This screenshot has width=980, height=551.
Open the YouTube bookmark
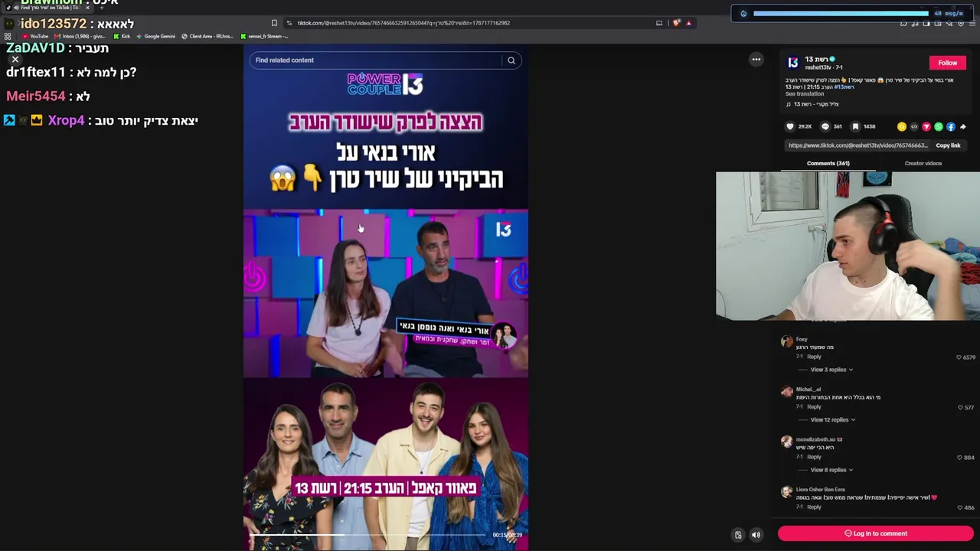pos(35,36)
